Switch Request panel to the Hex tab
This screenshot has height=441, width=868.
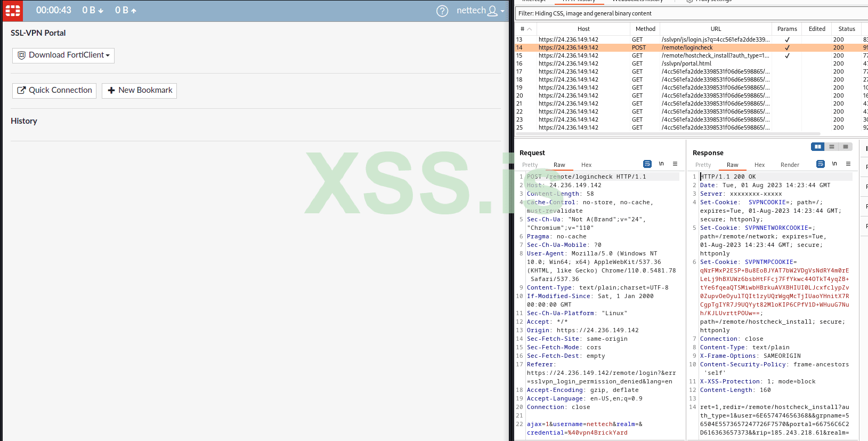coord(586,165)
